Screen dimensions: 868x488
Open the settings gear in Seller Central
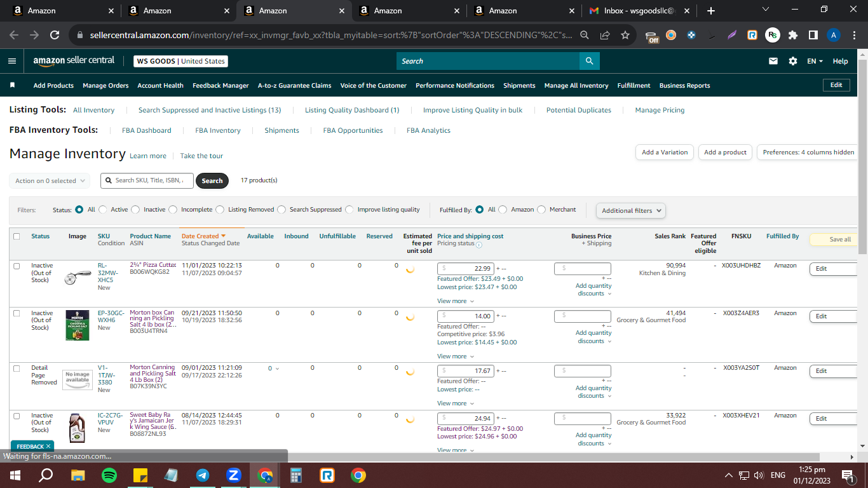click(x=792, y=61)
